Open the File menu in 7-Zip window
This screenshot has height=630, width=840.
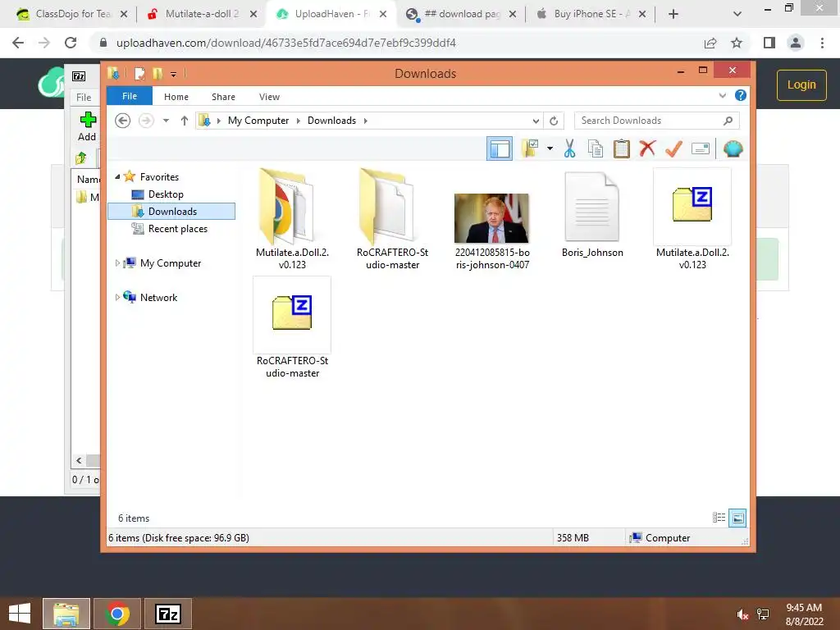coord(84,97)
